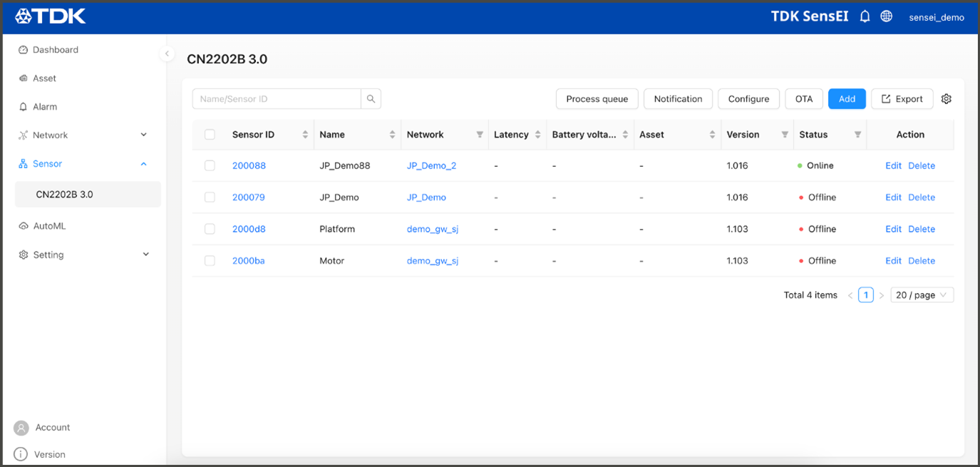The width and height of the screenshot is (980, 467).
Task: Delete the JP_Demo sensor
Action: click(x=922, y=197)
